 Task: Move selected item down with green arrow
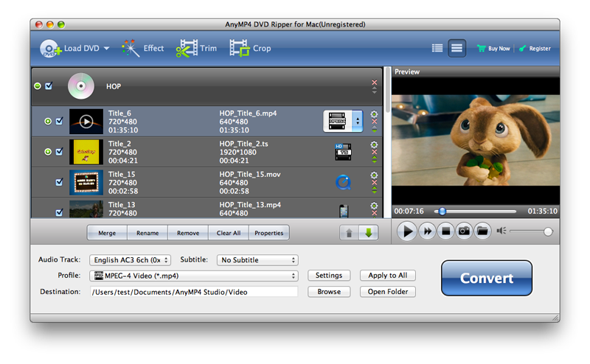coord(367,233)
